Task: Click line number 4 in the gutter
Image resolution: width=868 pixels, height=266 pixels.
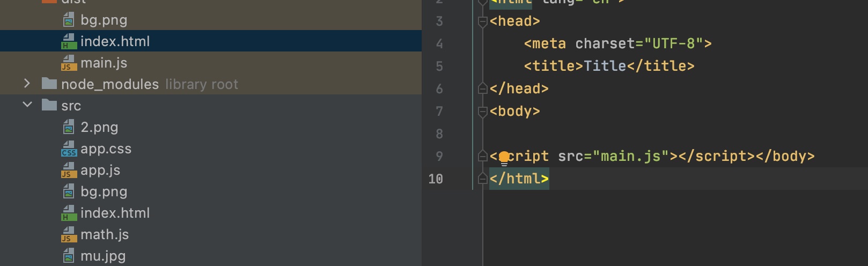Action: (x=439, y=44)
